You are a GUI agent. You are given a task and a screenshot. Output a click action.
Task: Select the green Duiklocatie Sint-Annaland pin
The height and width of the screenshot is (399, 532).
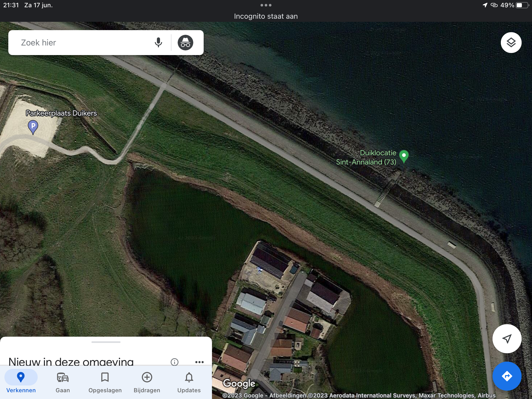coord(404,156)
